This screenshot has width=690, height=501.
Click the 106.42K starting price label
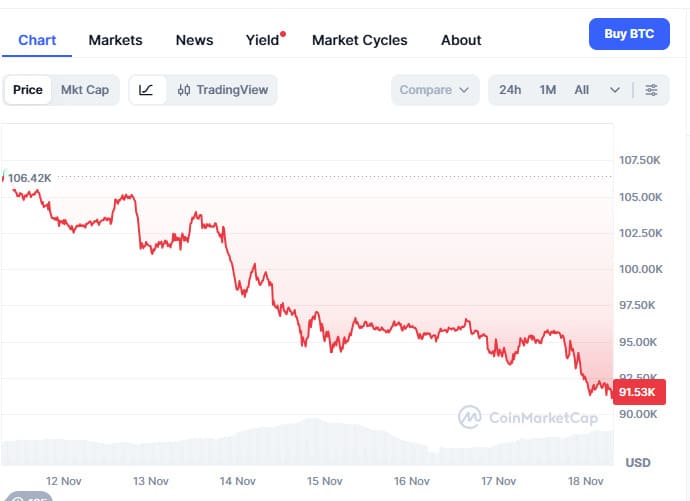pos(29,178)
